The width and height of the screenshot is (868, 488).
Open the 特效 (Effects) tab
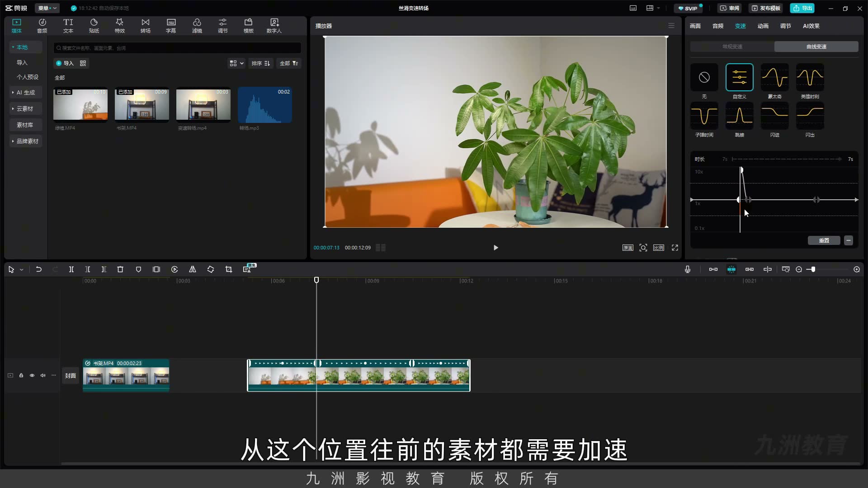(x=120, y=26)
